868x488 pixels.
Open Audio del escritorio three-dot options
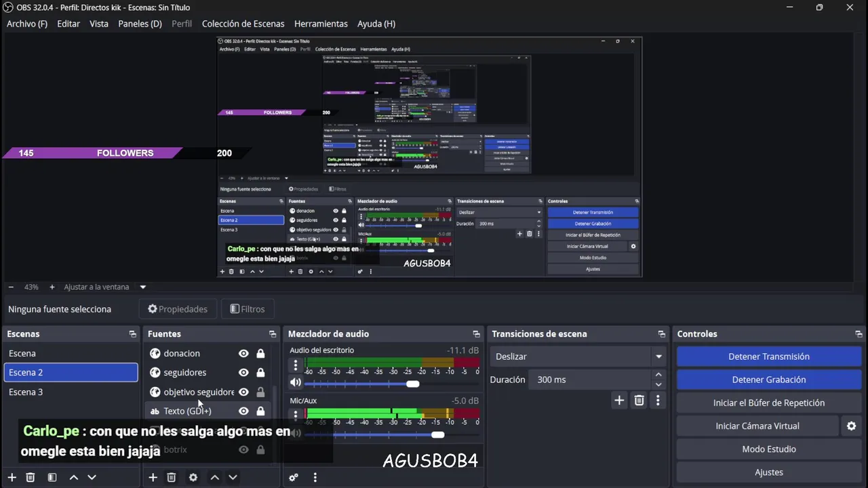click(296, 365)
